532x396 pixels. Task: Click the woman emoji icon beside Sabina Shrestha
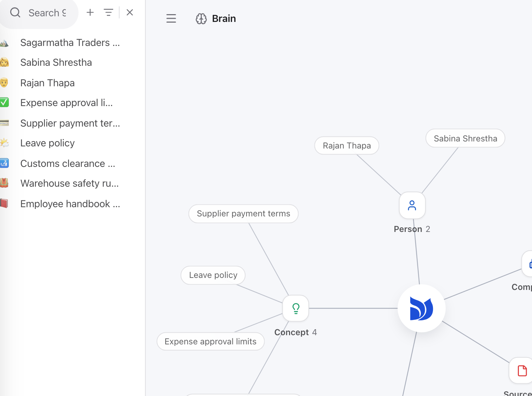pos(4,63)
